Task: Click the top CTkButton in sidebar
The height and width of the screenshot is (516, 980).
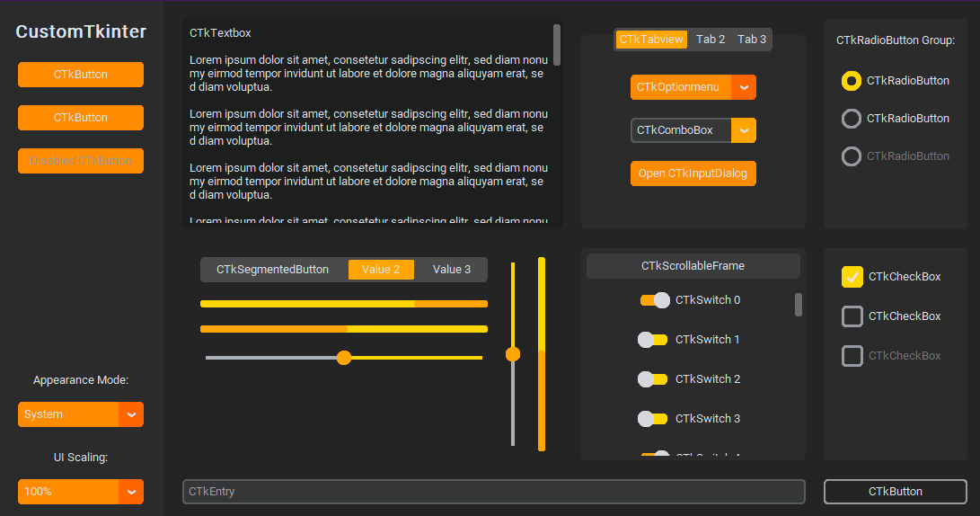Action: 81,75
